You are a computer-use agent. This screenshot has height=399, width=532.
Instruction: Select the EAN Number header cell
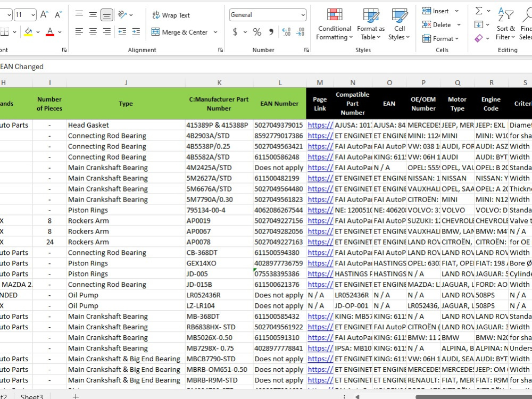(280, 104)
